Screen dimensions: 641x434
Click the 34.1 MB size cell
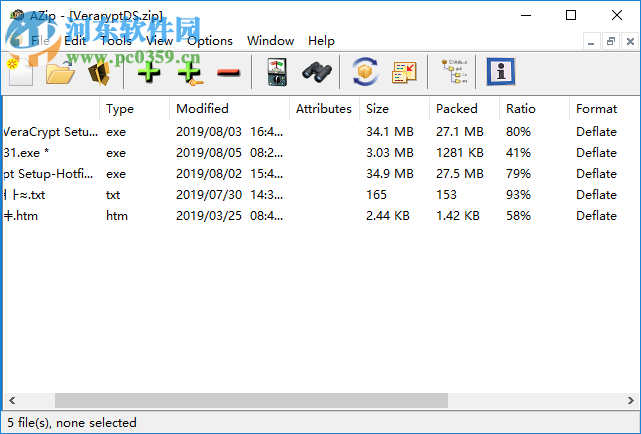click(390, 132)
